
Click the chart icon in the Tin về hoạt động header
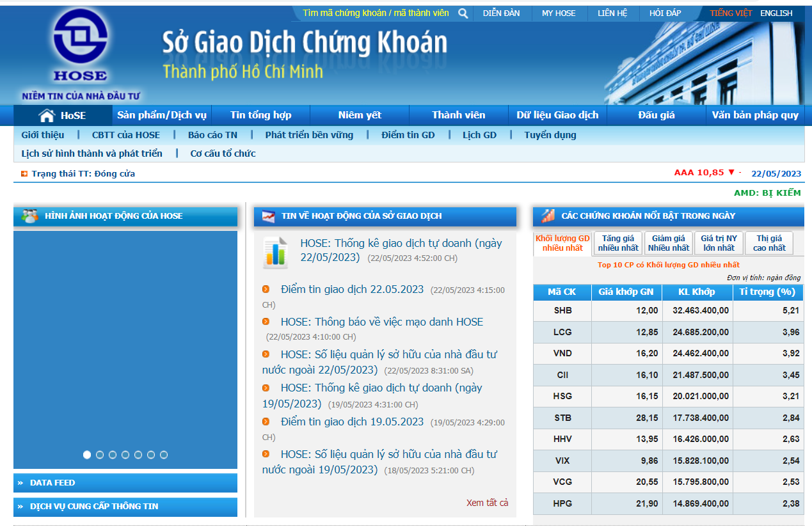(269, 216)
